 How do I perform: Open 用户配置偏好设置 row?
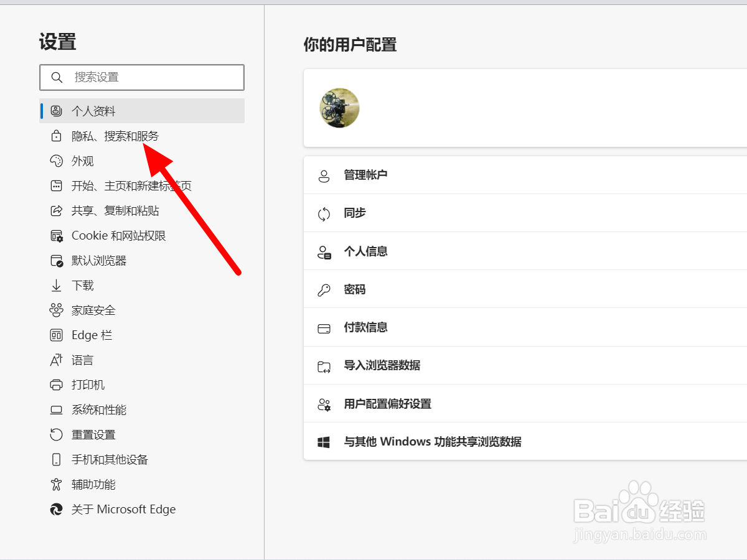[525, 404]
